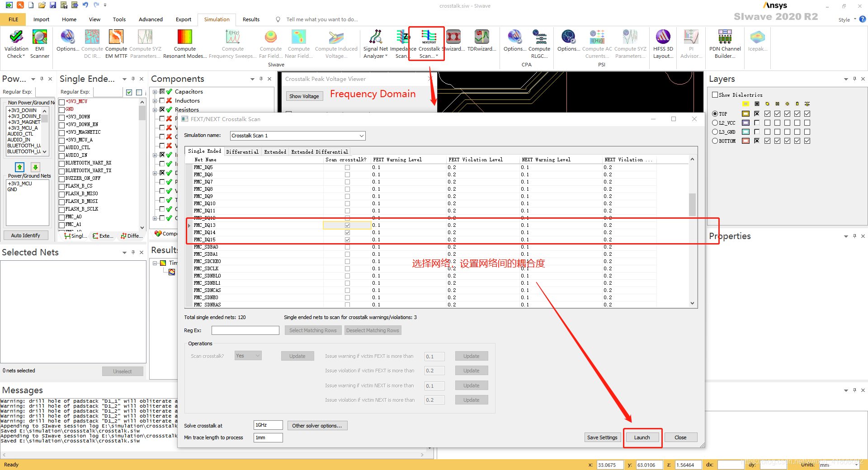Click Save Settings in the scan dialog
This screenshot has width=868, height=470.
pyautogui.click(x=602, y=437)
